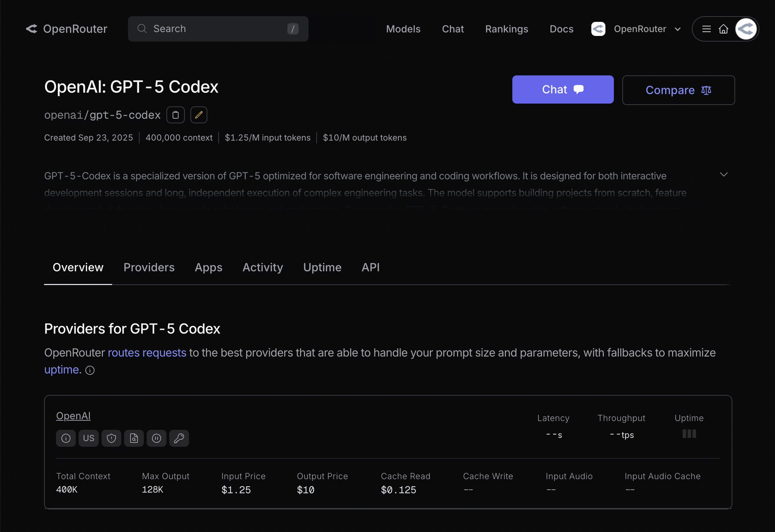Click the Cache Write label
Screen dimensions: 775x532
[x=488, y=476]
